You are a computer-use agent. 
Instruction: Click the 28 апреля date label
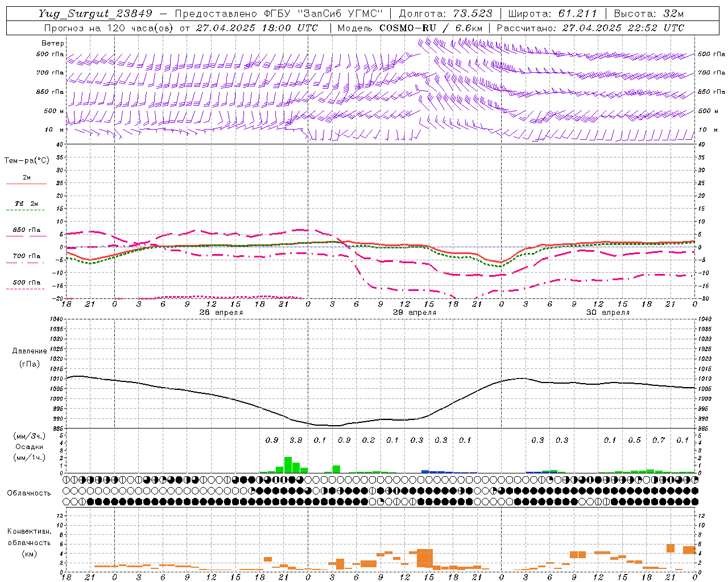221,313
